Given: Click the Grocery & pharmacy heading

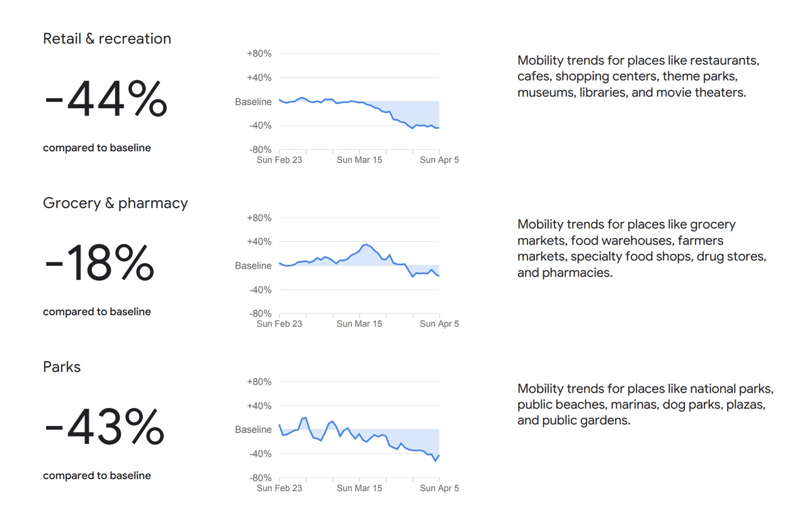Looking at the screenshot, I should (115, 203).
